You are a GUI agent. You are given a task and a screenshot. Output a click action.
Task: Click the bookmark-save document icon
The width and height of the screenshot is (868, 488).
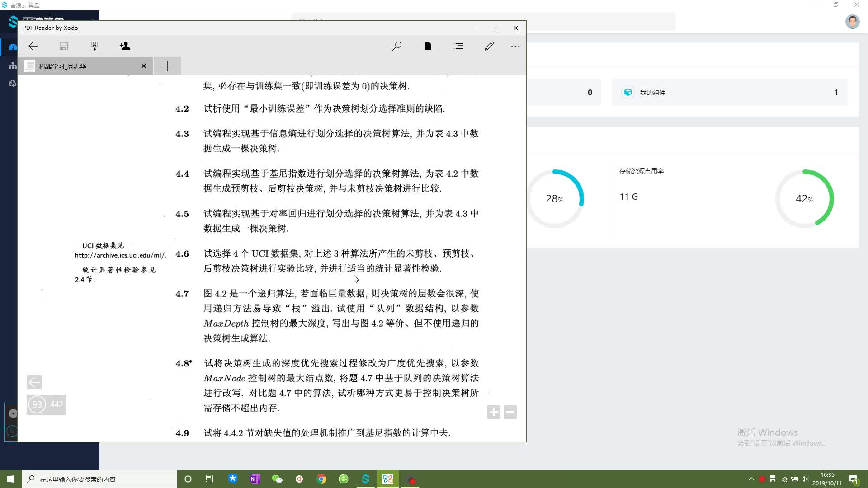coord(94,46)
